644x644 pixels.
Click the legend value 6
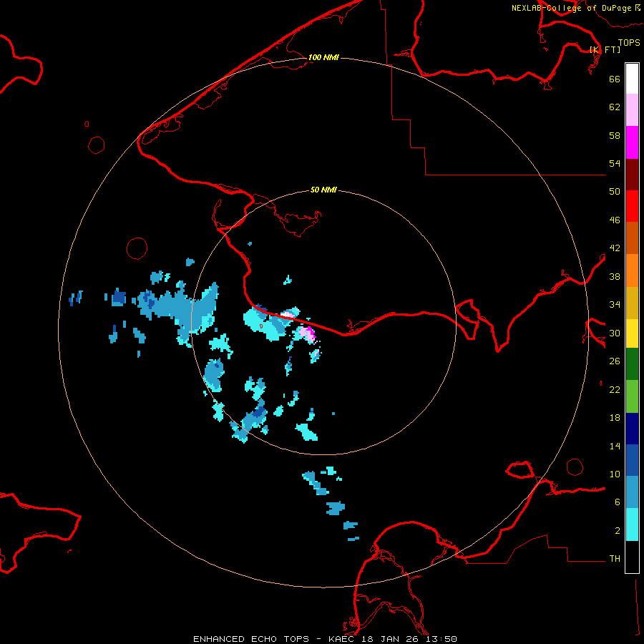pyautogui.click(x=617, y=502)
